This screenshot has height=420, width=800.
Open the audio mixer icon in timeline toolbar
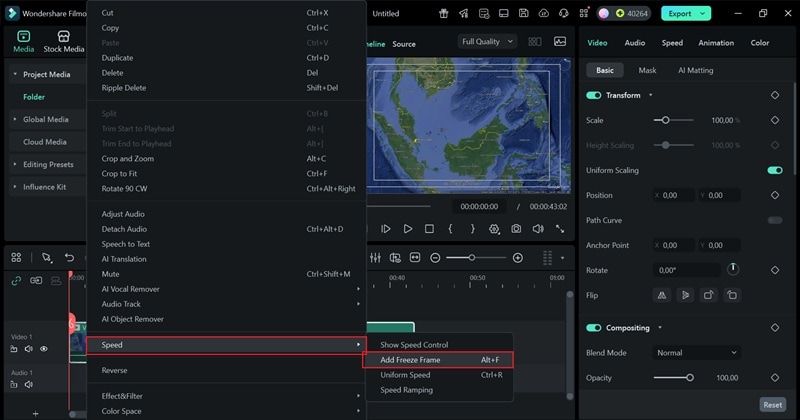376,258
